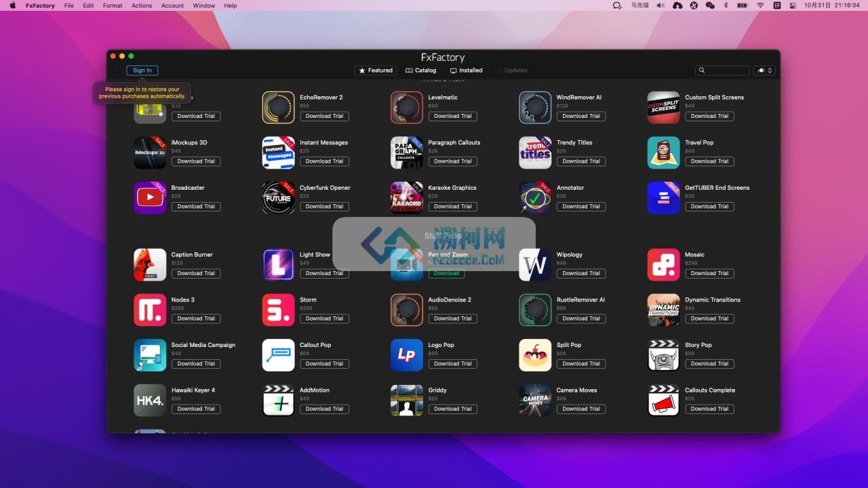Open the Cyberfunk Opener icon
The width and height of the screenshot is (868, 488).
click(278, 197)
